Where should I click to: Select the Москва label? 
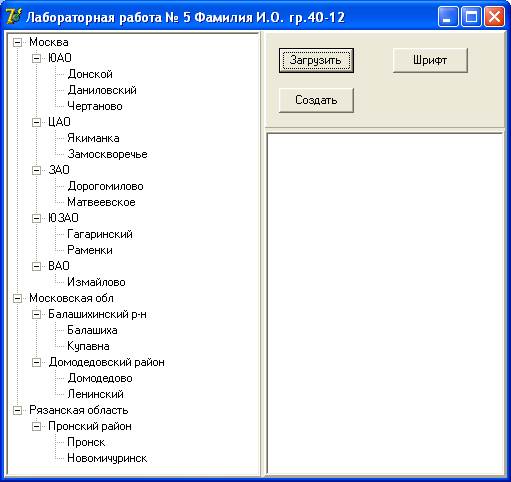pyautogui.click(x=49, y=42)
